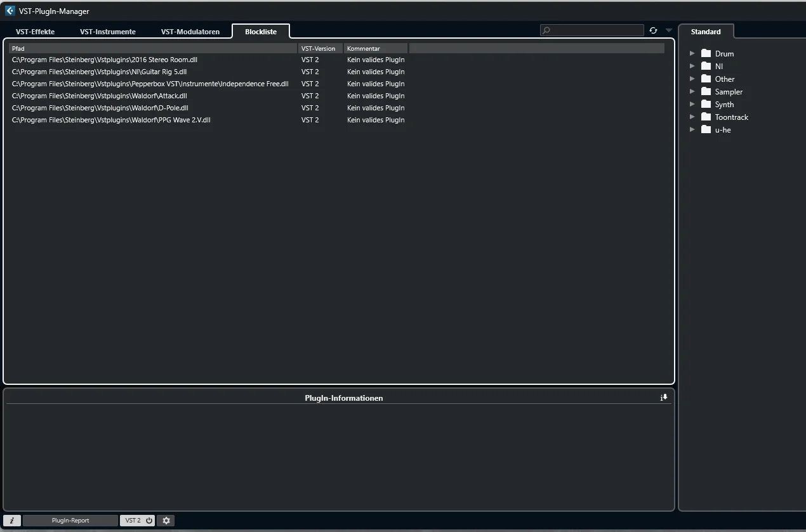This screenshot has height=532, width=806.
Task: Click the VST 2 cell for Guitar Rig 5.dll
Action: (310, 72)
